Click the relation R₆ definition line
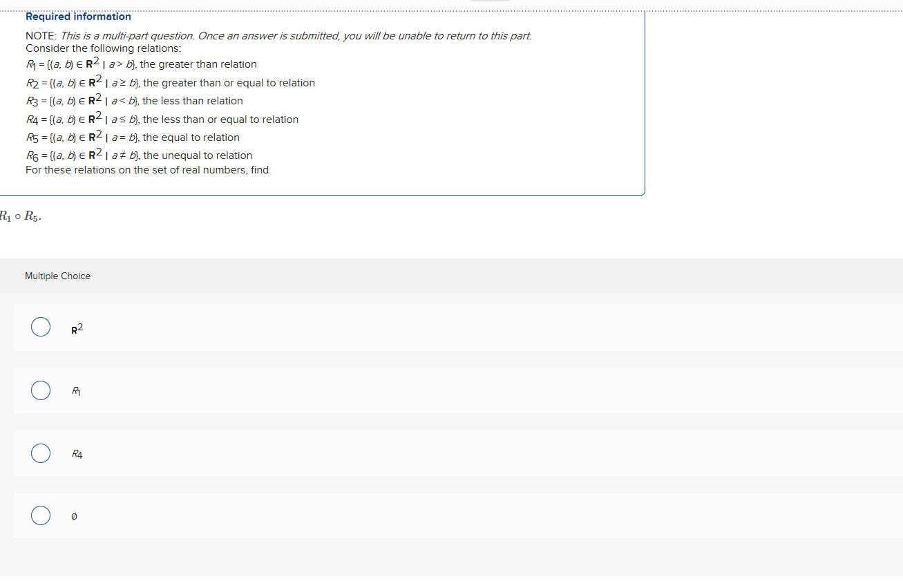Image resolution: width=903 pixels, height=588 pixels. coord(138,155)
